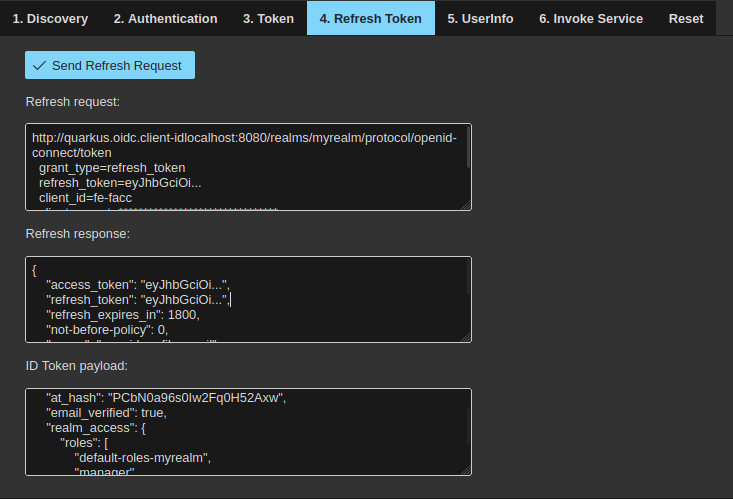Image resolution: width=733 pixels, height=499 pixels.
Task: Grab the ID Token payload resize handle
Action: 465,469
